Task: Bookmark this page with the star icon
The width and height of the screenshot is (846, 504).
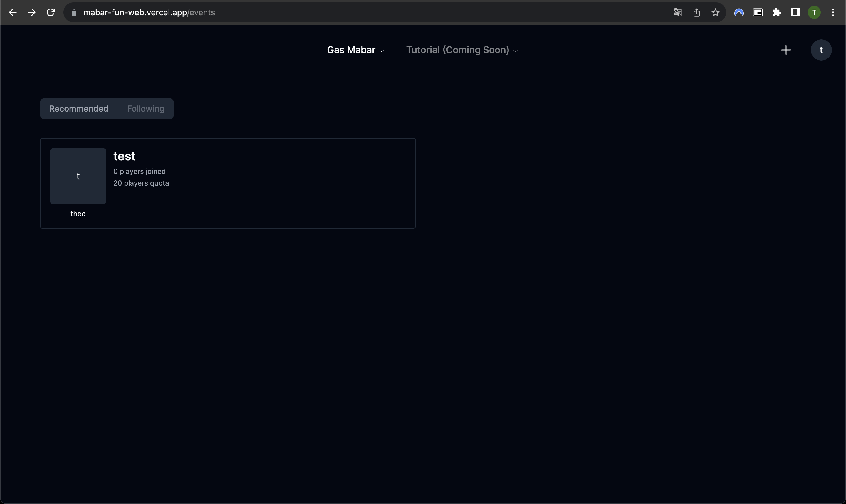Action: pyautogui.click(x=715, y=12)
